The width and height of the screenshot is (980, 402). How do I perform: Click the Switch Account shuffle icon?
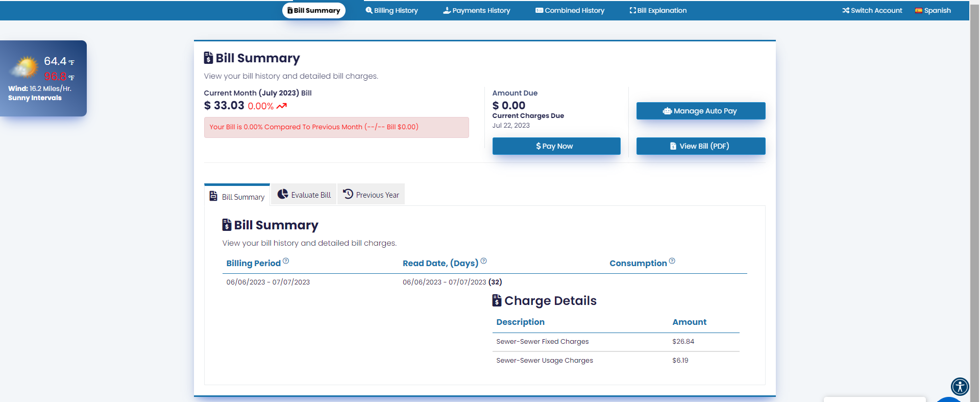[x=845, y=11]
